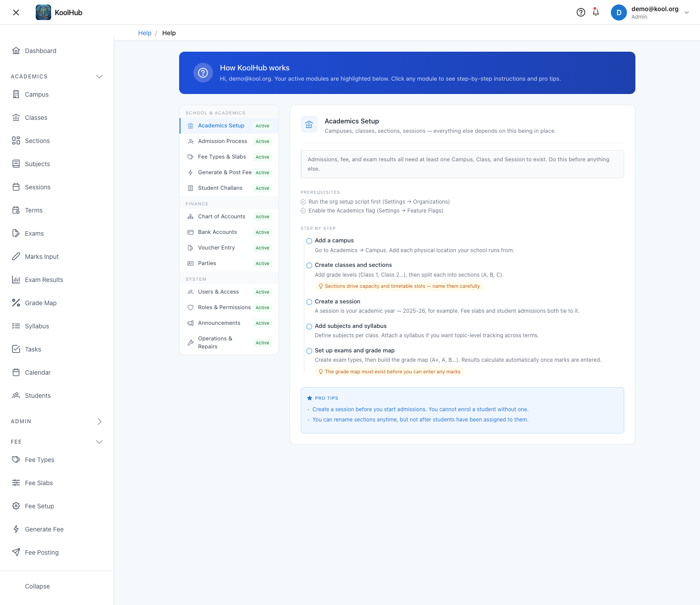Click the Terms calendar-clock icon

[x=16, y=210]
